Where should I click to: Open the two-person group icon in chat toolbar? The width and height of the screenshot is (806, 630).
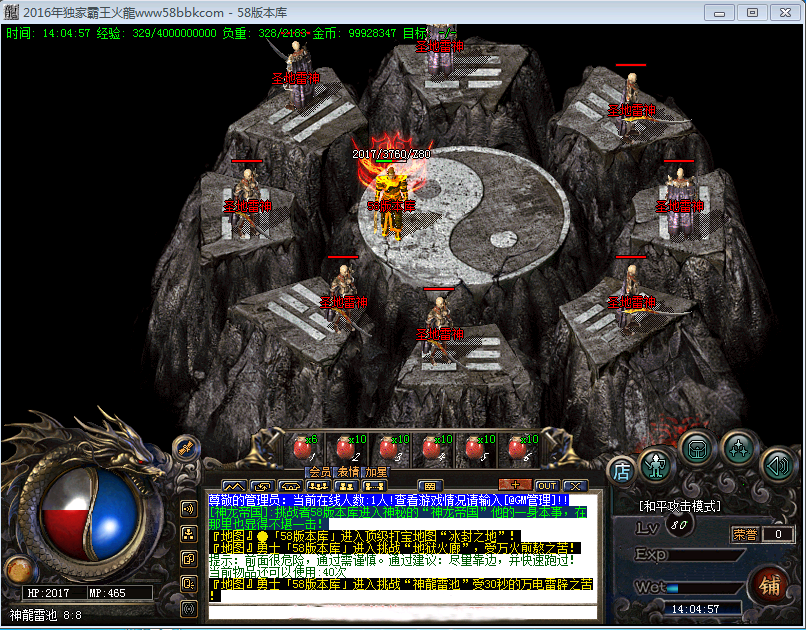[x=346, y=486]
